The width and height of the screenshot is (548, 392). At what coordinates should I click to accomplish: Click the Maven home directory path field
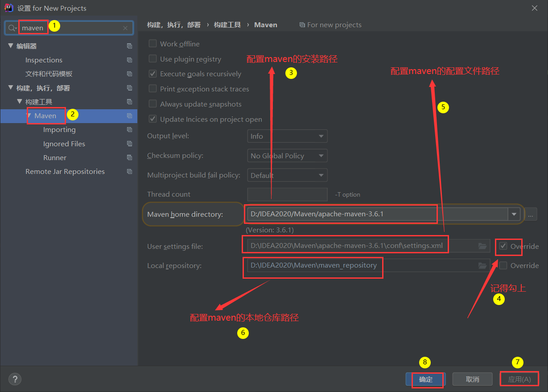pyautogui.click(x=378, y=215)
